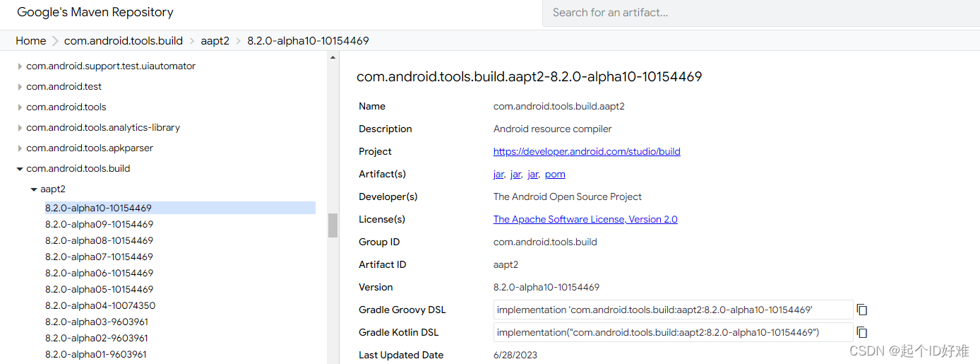Viewport: 980px width, 364px height.
Task: Collapse the aapt2 artifact node
Action: tap(34, 189)
